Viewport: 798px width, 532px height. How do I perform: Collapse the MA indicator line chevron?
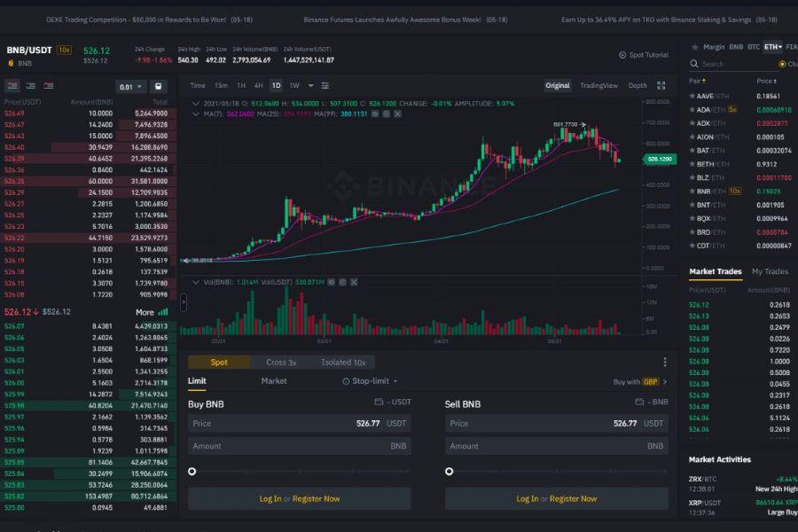coord(195,114)
